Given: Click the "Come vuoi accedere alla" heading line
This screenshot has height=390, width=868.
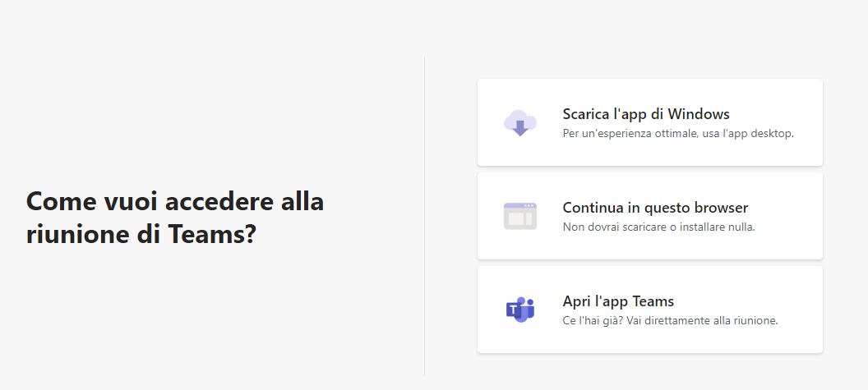Looking at the screenshot, I should click(175, 200).
